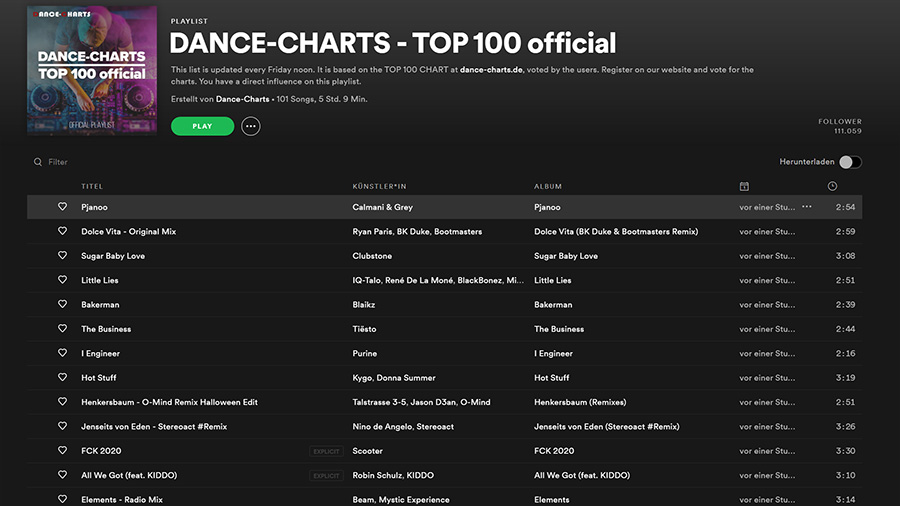The width and height of the screenshot is (900, 506).
Task: Like All We Got (feat. KIDDO)
Action: [63, 474]
